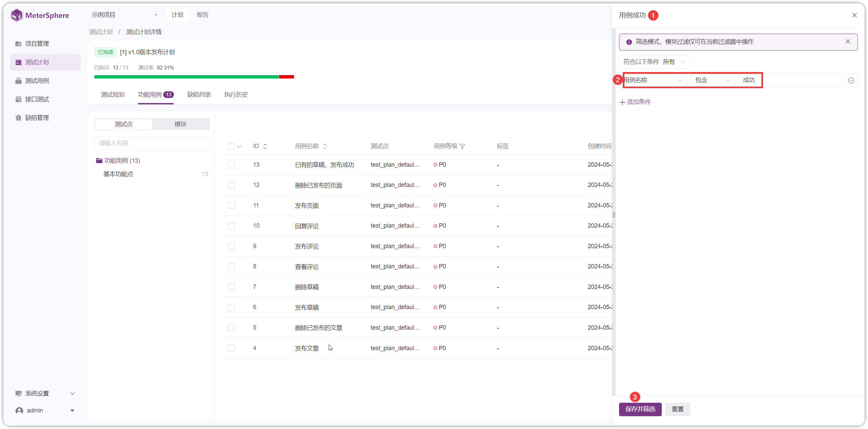
Task: Open the 用例名称 field dropdown in filter
Action: [653, 80]
